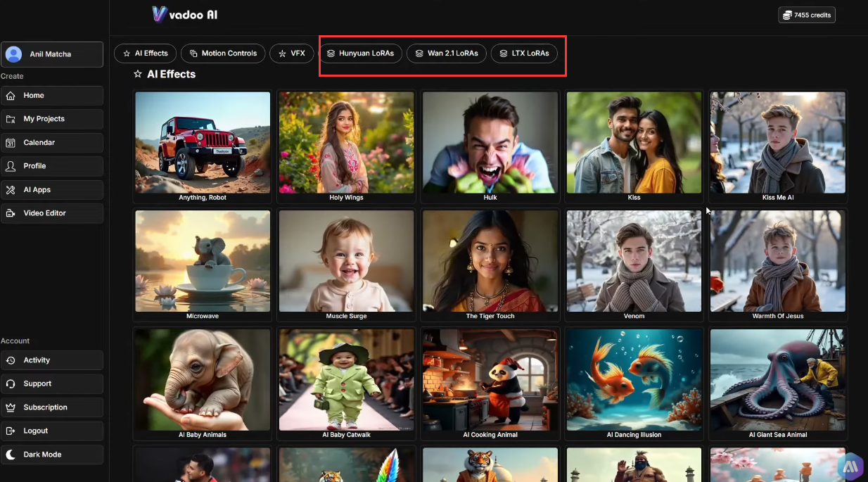
Task: Launch the Video Editor
Action: 52,213
